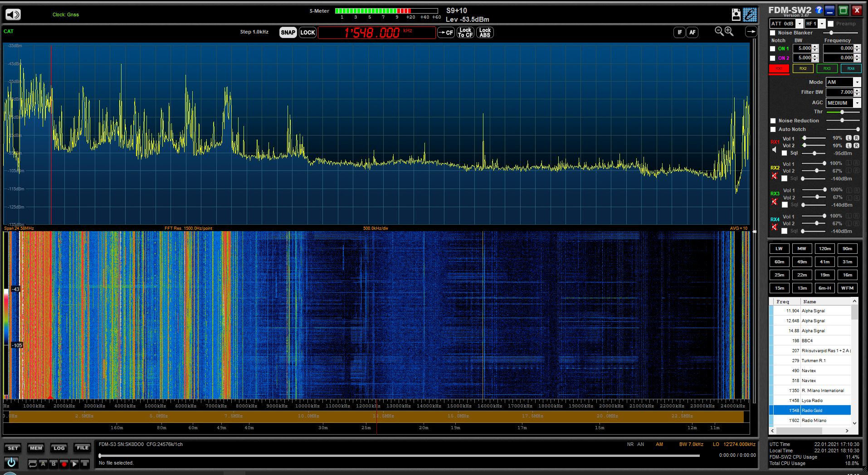Toggle the loop playback icon
Screen dimensions: 868x475
[x=32, y=464]
